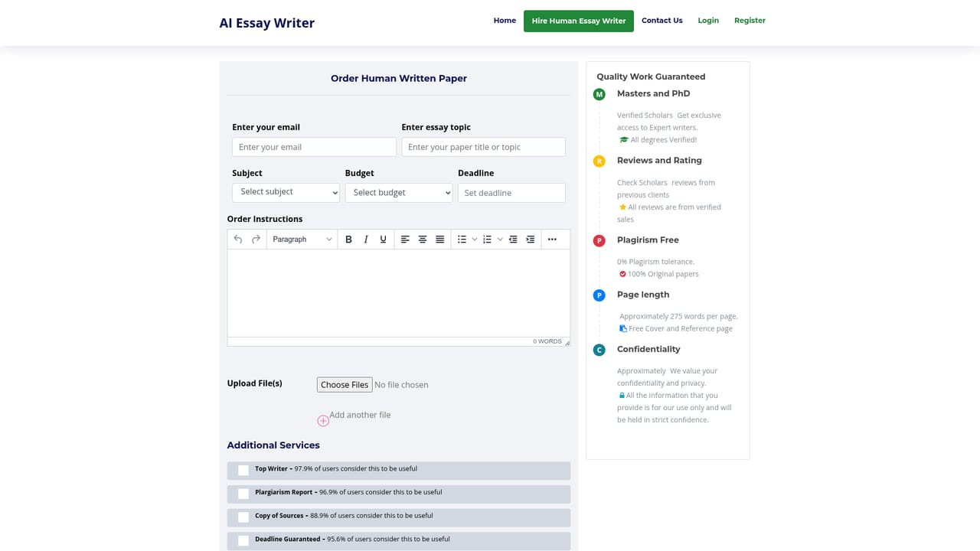This screenshot has height=551, width=980.
Task: Increase indent in the editor
Action: 531,240
